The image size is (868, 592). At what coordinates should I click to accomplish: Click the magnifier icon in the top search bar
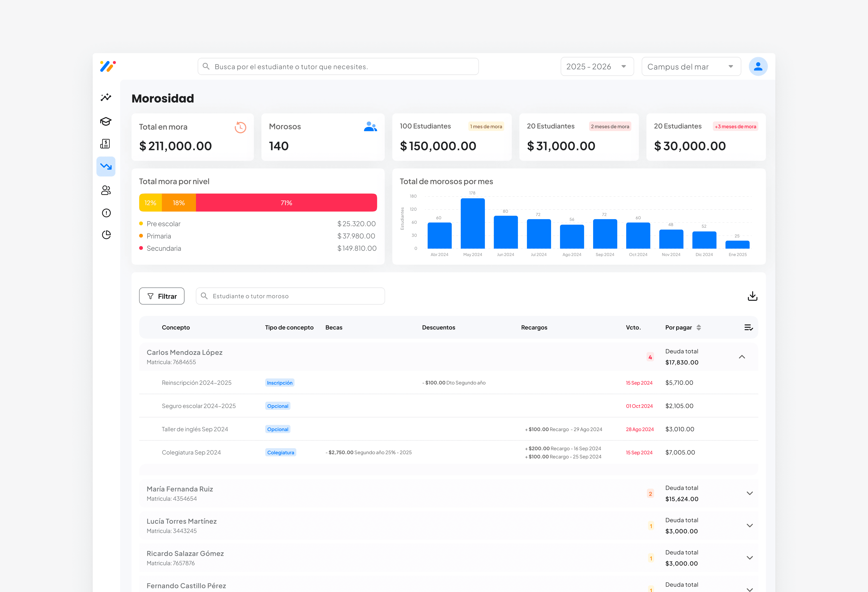pyautogui.click(x=206, y=66)
